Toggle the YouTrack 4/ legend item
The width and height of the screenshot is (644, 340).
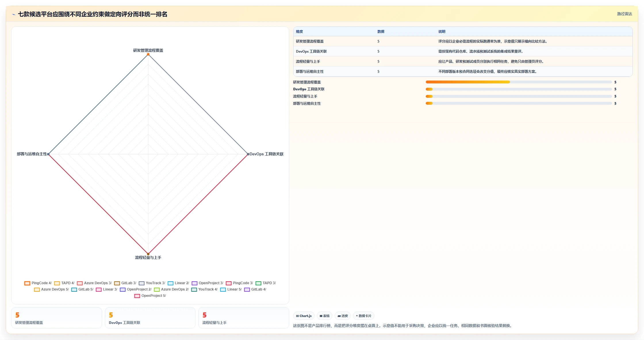(204, 289)
